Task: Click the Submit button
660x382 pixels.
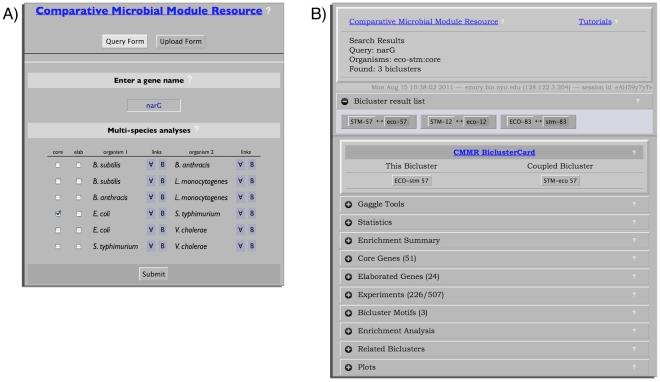Action: tap(154, 274)
